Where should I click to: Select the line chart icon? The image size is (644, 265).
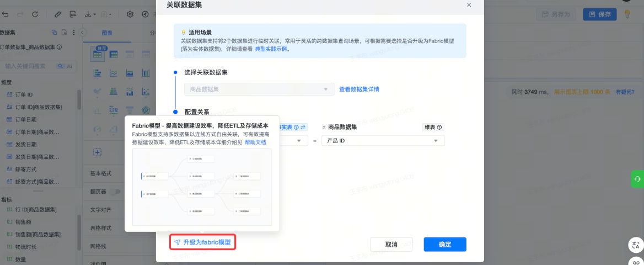[x=114, y=73]
